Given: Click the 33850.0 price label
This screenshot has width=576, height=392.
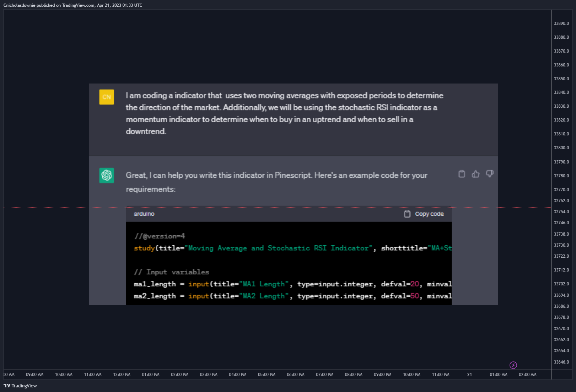Looking at the screenshot, I should tap(561, 79).
